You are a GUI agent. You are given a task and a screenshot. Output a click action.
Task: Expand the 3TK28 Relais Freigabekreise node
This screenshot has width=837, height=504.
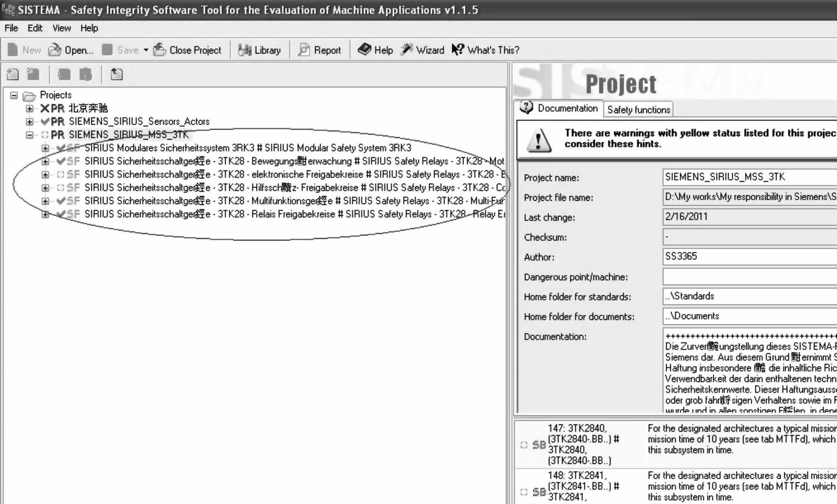pos(45,214)
